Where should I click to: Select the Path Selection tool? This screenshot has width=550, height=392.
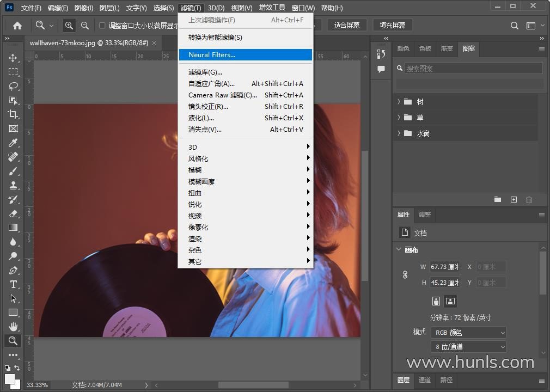pyautogui.click(x=13, y=299)
